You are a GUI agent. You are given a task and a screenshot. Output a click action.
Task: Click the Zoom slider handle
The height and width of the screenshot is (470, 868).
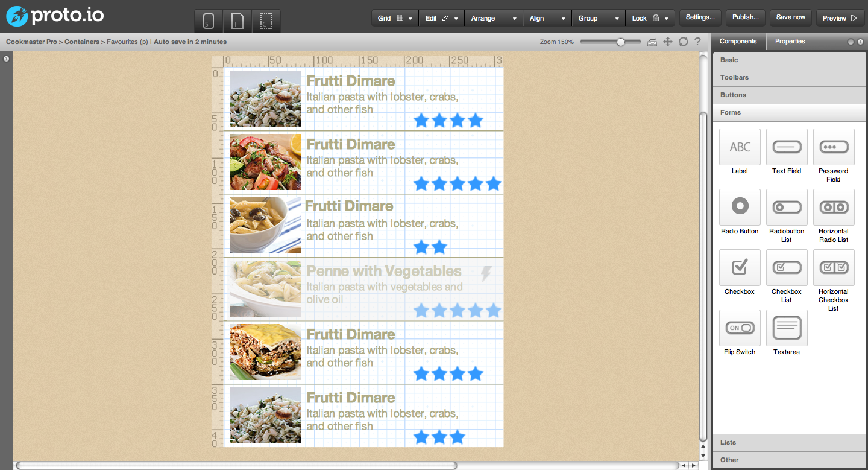coord(621,42)
